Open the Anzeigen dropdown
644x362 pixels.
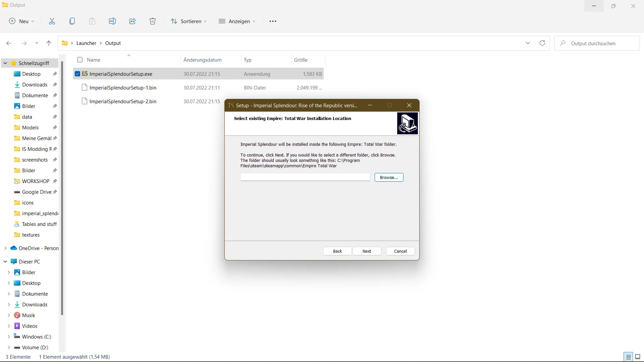tap(237, 21)
